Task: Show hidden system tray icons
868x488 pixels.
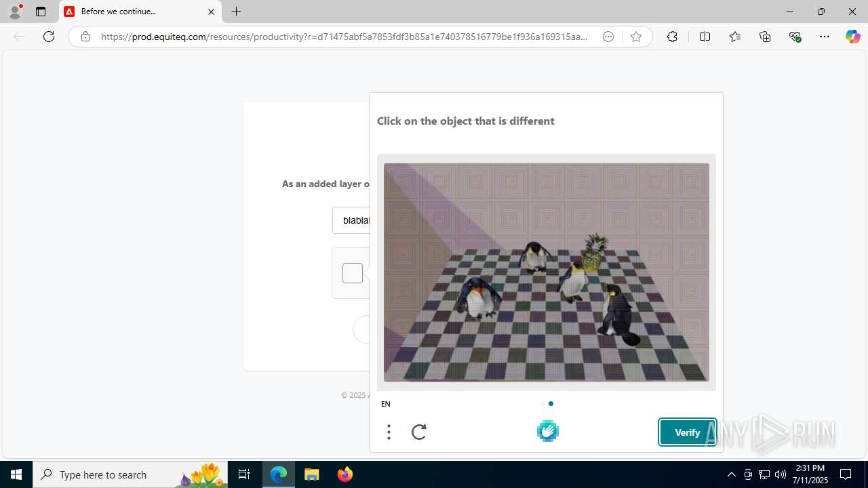Action: 731,474
